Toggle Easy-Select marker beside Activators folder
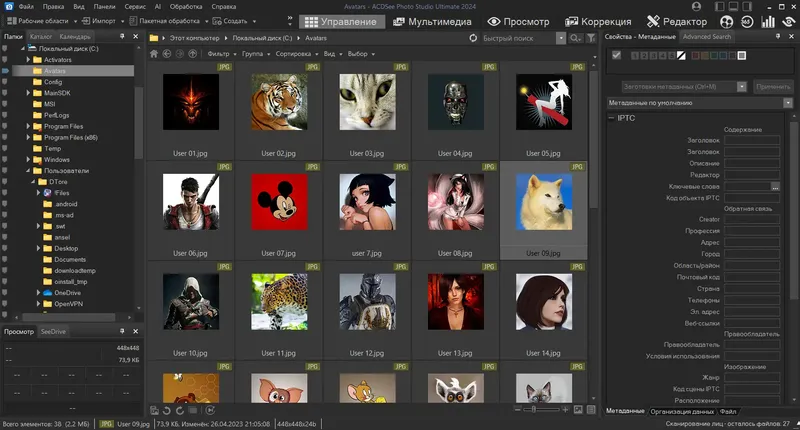 [5, 60]
